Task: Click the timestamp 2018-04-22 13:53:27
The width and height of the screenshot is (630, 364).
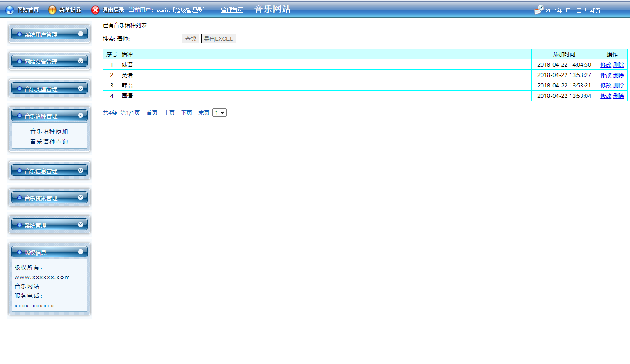Action: point(564,75)
